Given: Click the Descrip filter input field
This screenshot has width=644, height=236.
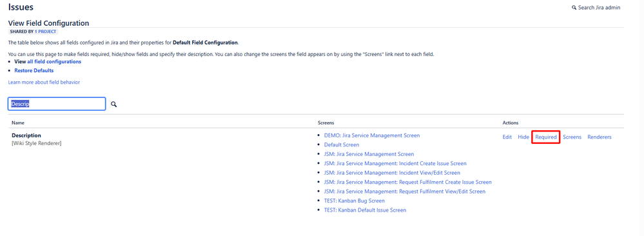Looking at the screenshot, I should [x=57, y=104].
